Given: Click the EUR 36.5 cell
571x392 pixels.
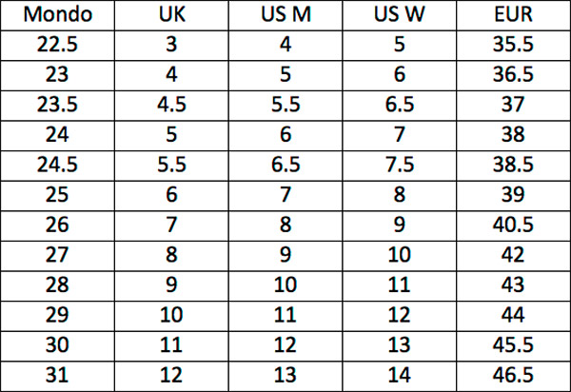Looking at the screenshot, I should click(513, 75).
